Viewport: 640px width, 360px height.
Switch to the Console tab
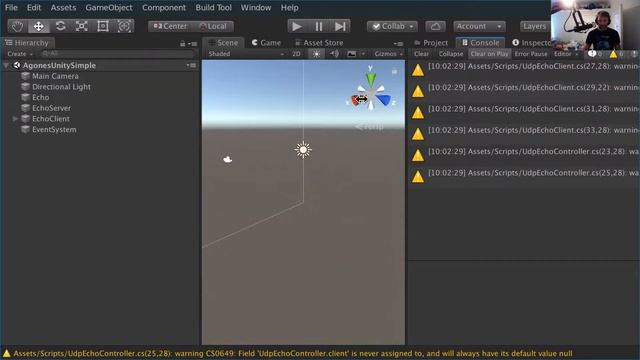480,42
